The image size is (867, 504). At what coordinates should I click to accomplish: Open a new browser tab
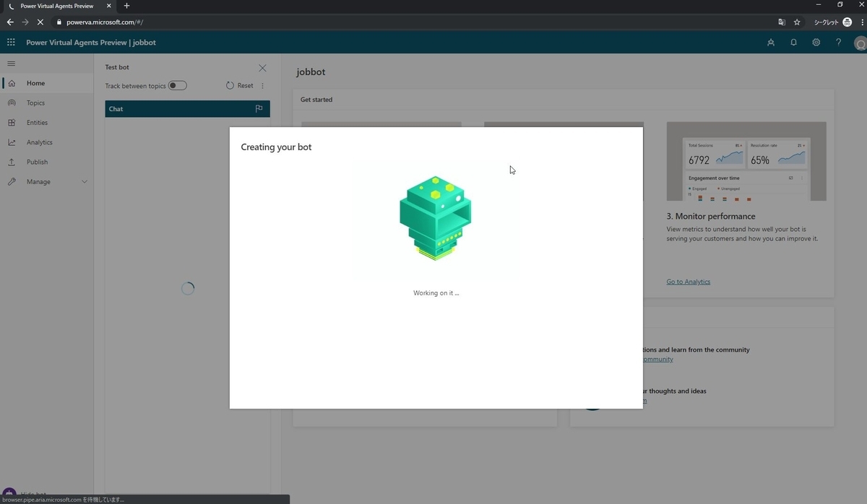[126, 6]
